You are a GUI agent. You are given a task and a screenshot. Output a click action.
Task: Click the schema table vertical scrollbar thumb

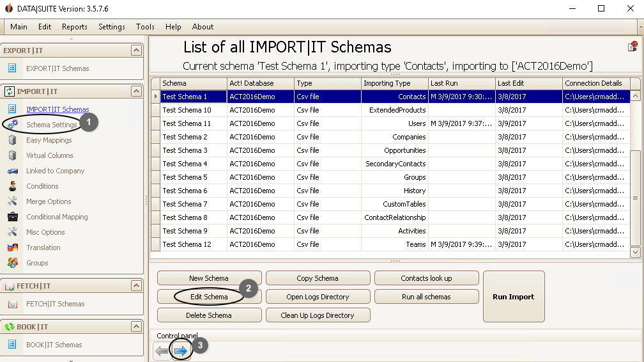point(635,198)
